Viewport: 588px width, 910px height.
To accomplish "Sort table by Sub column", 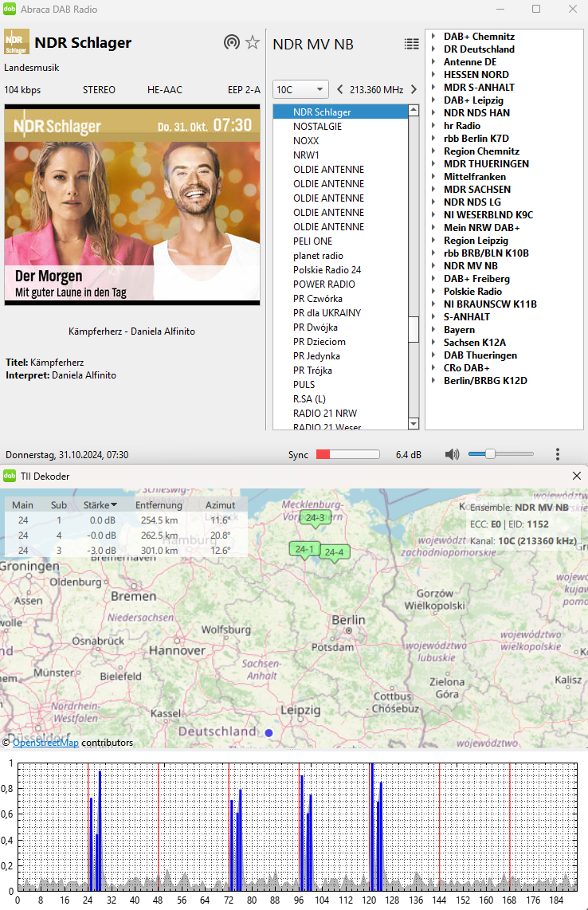I will [x=59, y=505].
